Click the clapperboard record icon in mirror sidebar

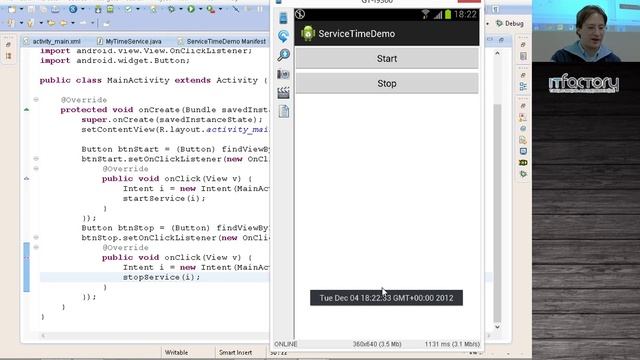pyautogui.click(x=283, y=93)
